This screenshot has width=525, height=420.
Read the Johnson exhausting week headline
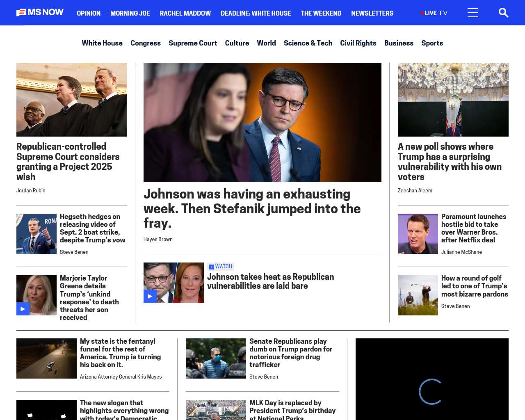[252, 208]
